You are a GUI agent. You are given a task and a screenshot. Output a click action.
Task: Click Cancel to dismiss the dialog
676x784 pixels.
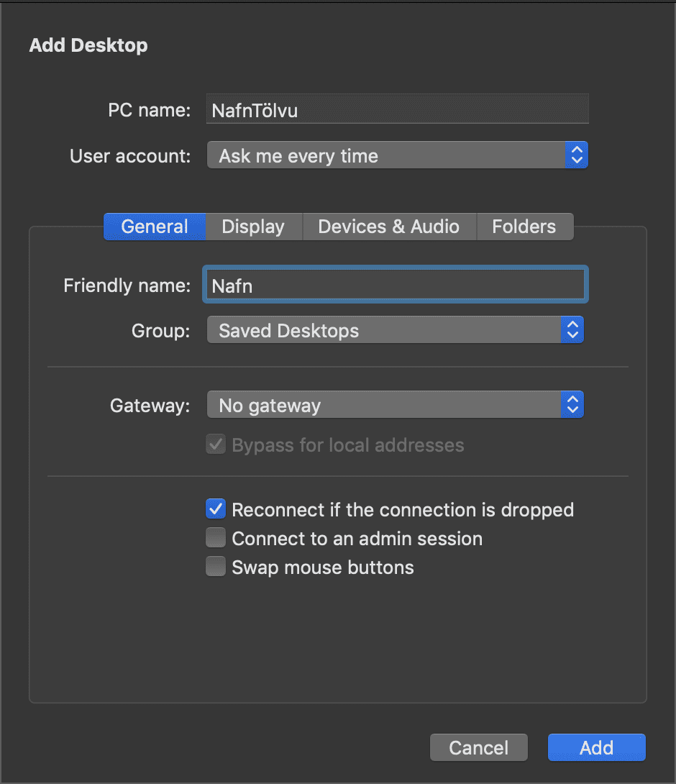tap(478, 747)
